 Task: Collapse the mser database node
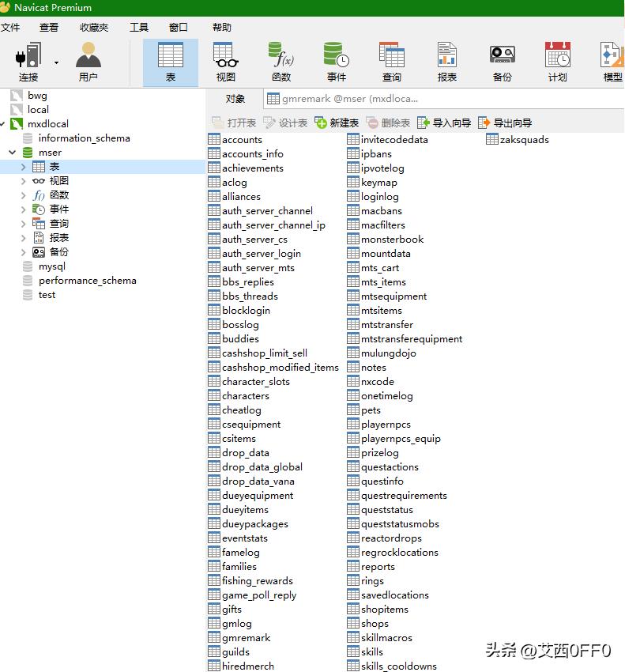[13, 152]
